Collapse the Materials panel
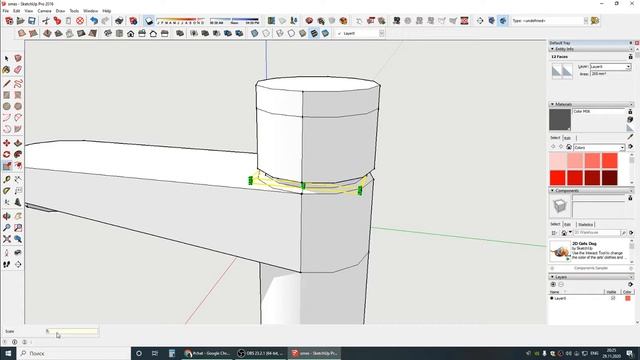Viewport: 640px width, 360px height. [x=552, y=104]
